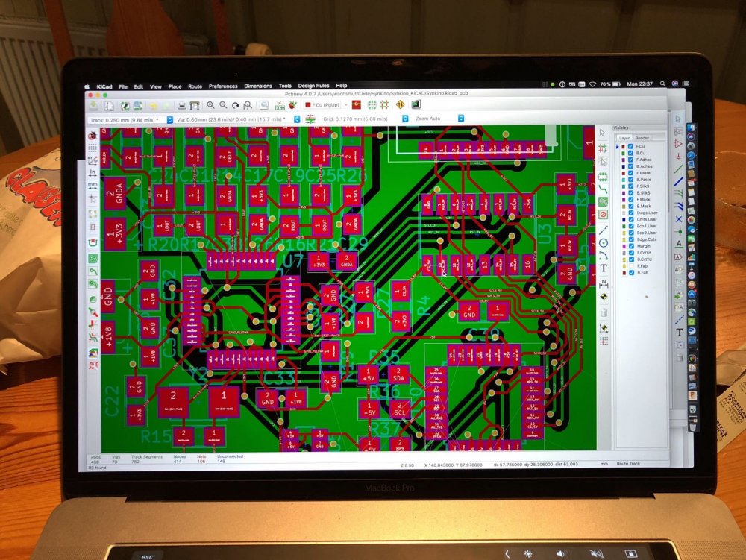Switch to the Render tab
This screenshot has height=560, width=746.
(x=642, y=138)
